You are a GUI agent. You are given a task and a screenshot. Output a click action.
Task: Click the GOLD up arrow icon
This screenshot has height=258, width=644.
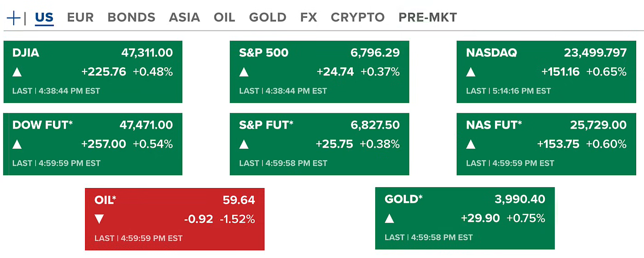click(389, 218)
